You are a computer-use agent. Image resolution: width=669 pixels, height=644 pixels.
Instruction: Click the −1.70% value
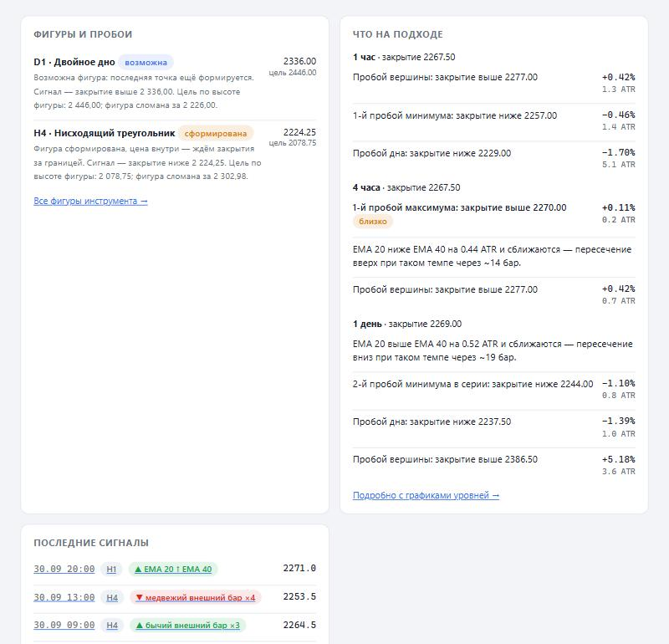(618, 152)
